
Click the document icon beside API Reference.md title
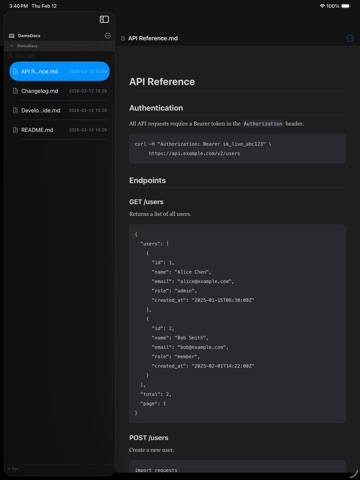coord(123,38)
